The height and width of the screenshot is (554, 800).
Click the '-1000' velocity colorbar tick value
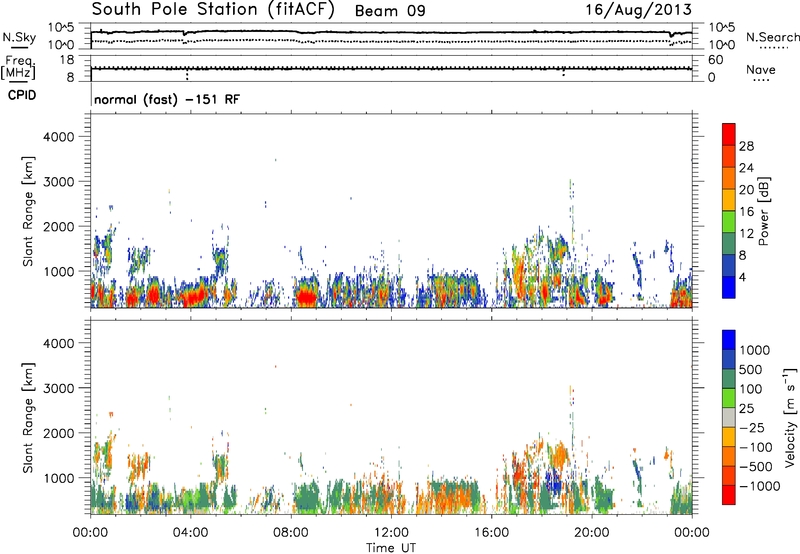[759, 486]
